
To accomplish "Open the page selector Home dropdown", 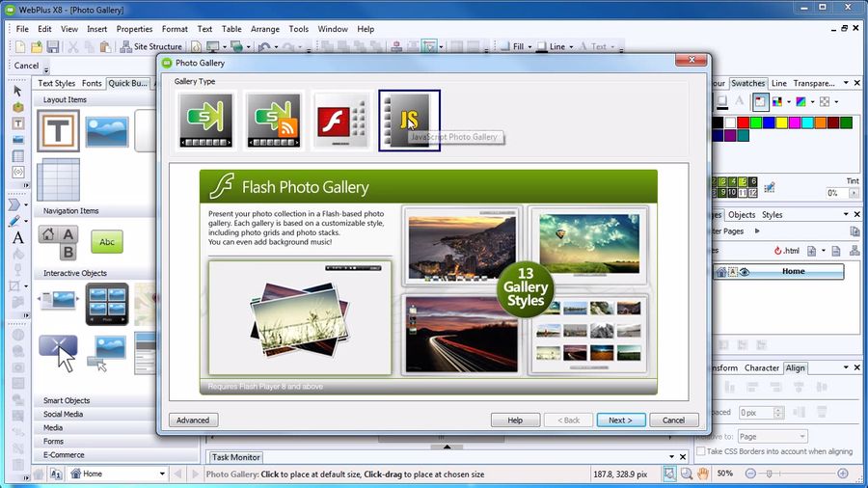I will pos(162,474).
